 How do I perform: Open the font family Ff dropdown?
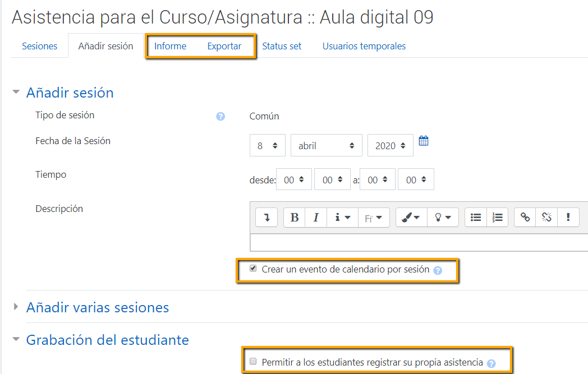(x=374, y=218)
